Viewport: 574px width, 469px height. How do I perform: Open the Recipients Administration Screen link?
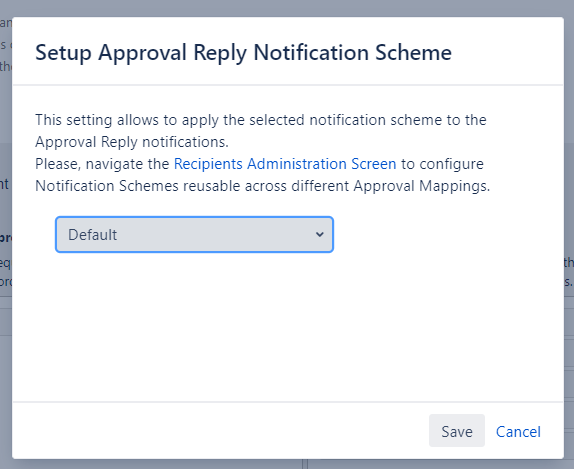(x=285, y=164)
